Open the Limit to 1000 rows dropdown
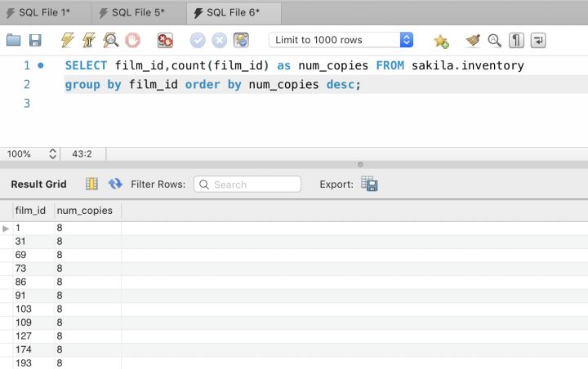 coord(341,40)
